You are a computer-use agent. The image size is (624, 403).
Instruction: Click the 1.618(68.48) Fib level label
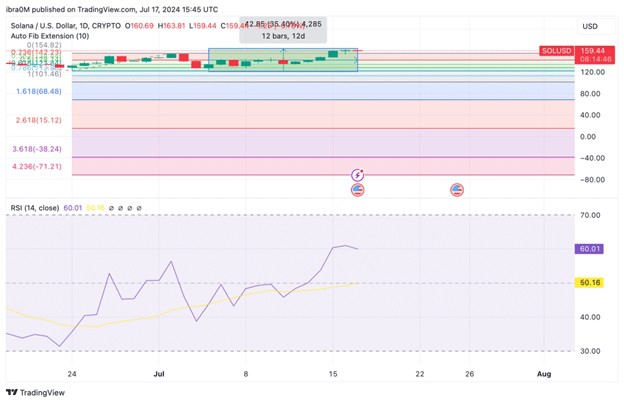(x=39, y=91)
